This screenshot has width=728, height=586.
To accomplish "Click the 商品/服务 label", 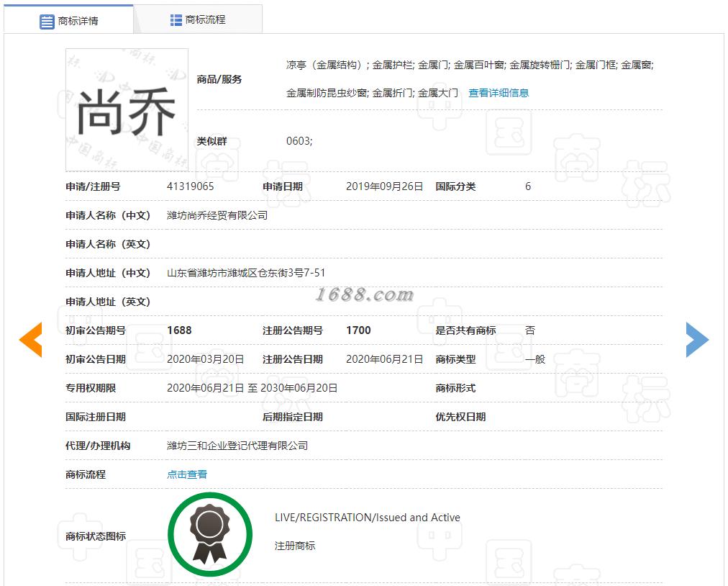I will point(219,79).
